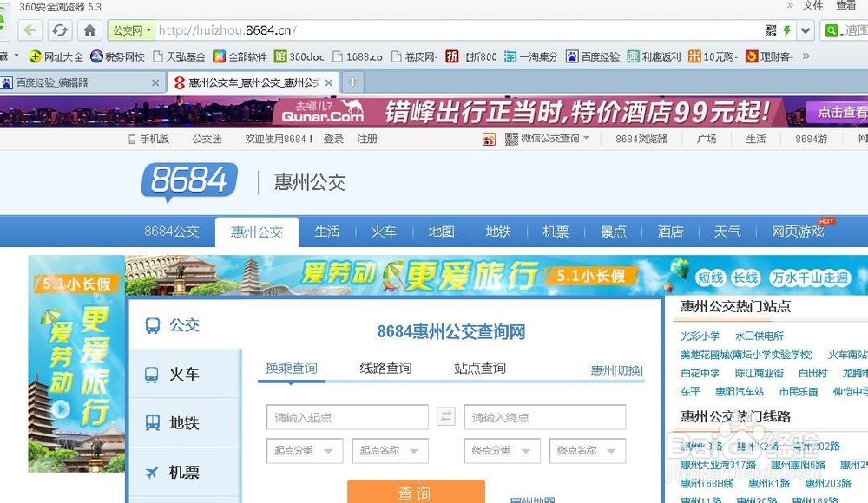Viewport: 868px width, 503px height.
Task: Click the screenshot icon in the address bar
Action: click(771, 29)
